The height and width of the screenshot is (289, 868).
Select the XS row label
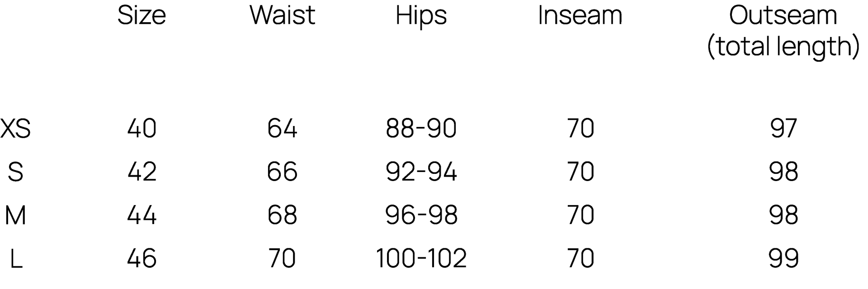[15, 129]
